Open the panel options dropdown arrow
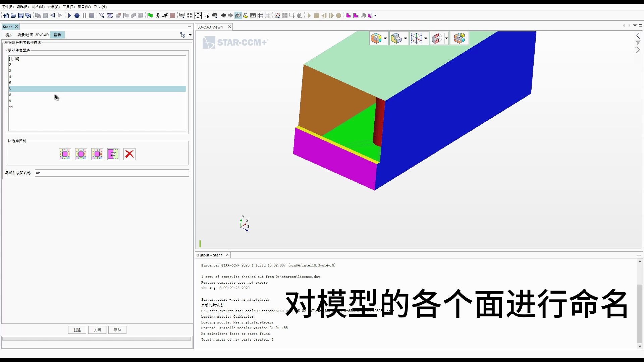Viewport: 644px width, 362px height. [190, 35]
